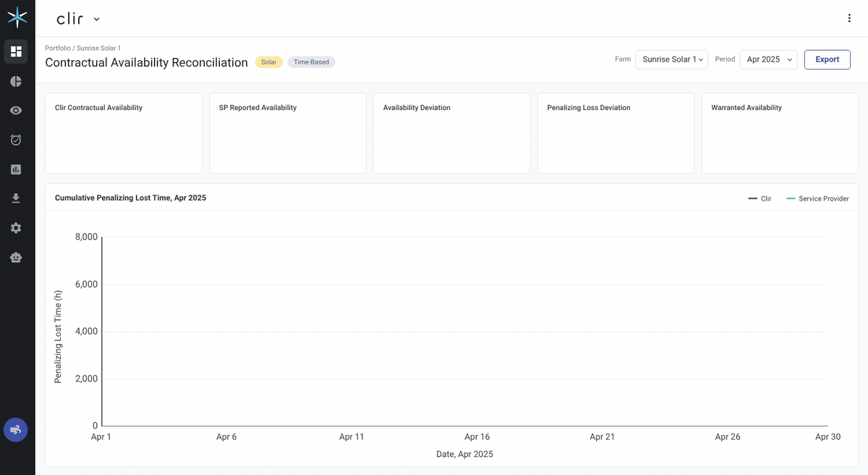Open the robot assistant icon in sidebar
The height and width of the screenshot is (475, 868).
click(16, 257)
